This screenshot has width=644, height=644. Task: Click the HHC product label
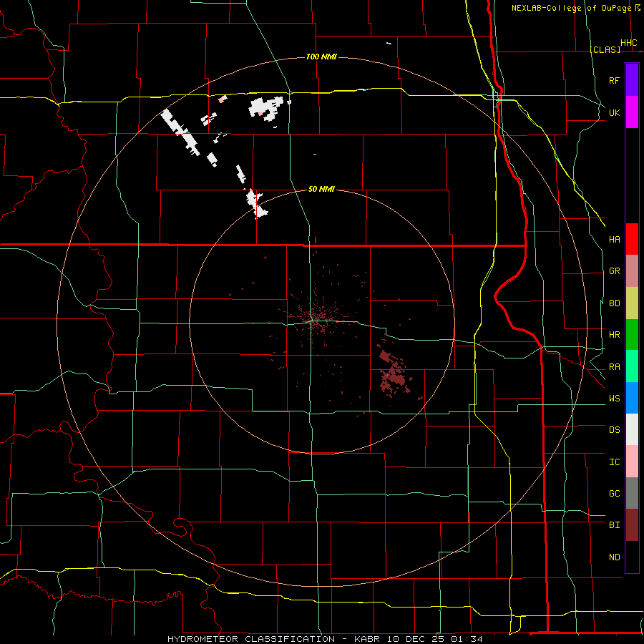click(x=629, y=43)
